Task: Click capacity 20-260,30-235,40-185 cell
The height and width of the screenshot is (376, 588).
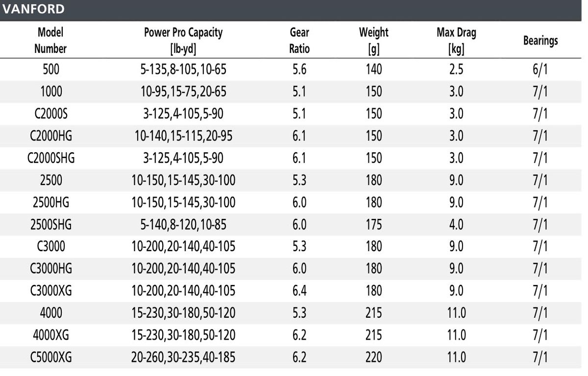Action: click(x=183, y=357)
